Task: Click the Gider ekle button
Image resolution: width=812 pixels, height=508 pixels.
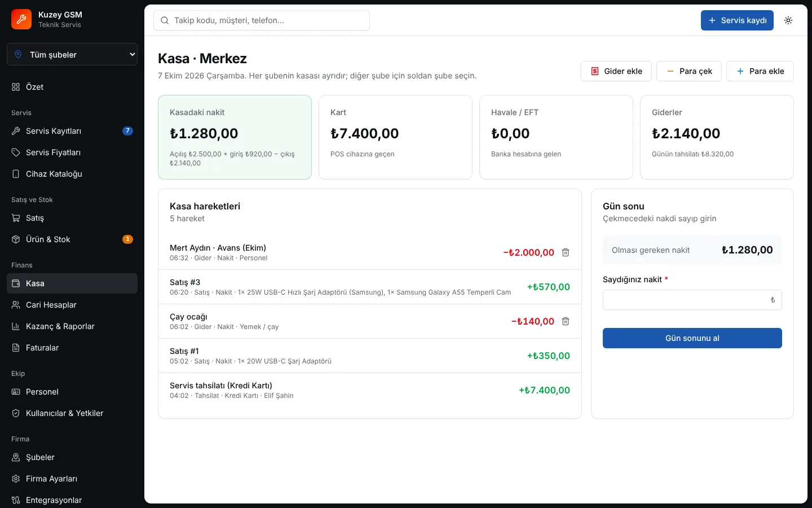Action: (616, 71)
